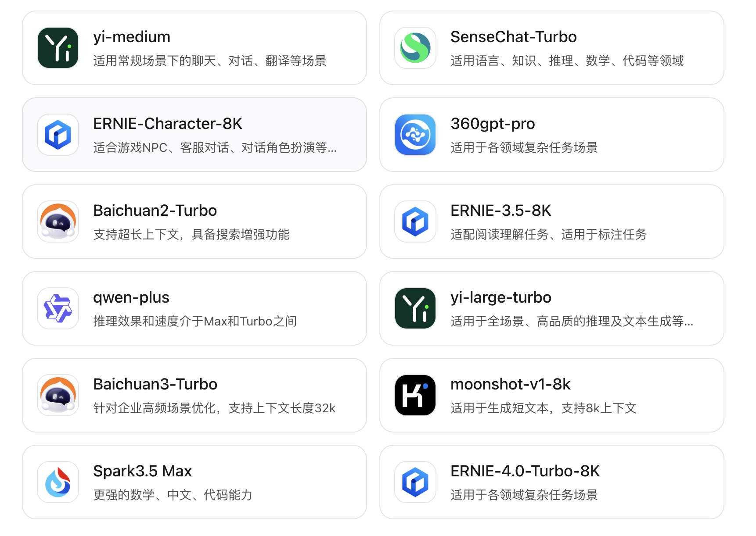Click the 360gpt-pro blue logo icon
This screenshot has height=536, width=756.
(x=415, y=135)
